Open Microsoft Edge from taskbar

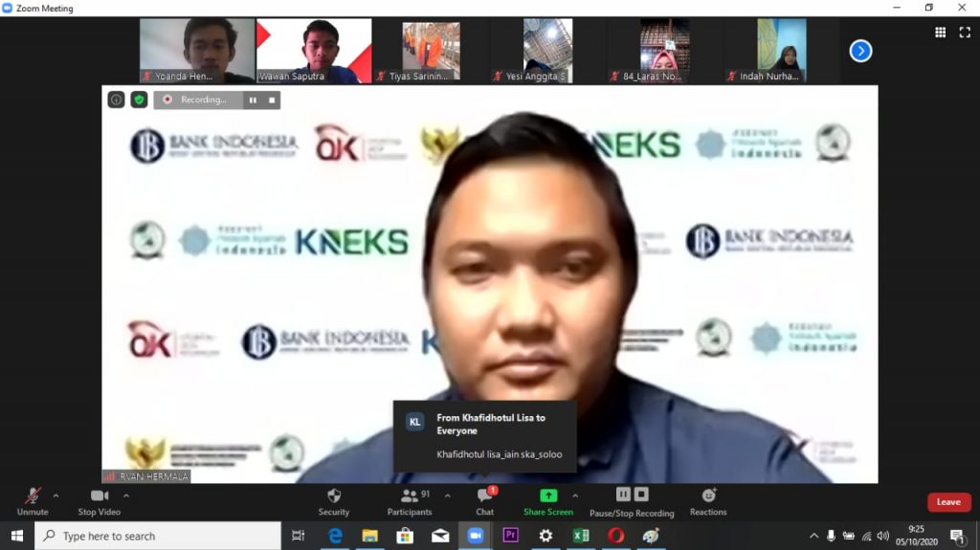(335, 536)
